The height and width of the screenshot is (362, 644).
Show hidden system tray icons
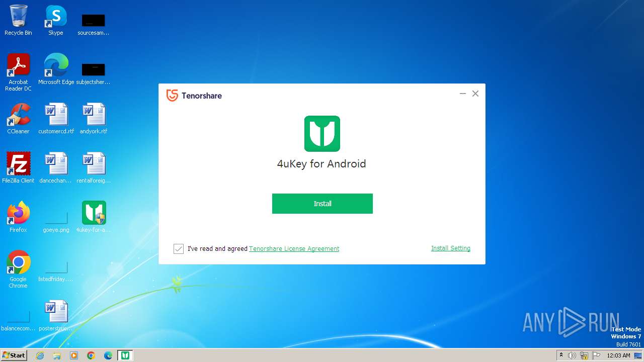click(x=561, y=355)
